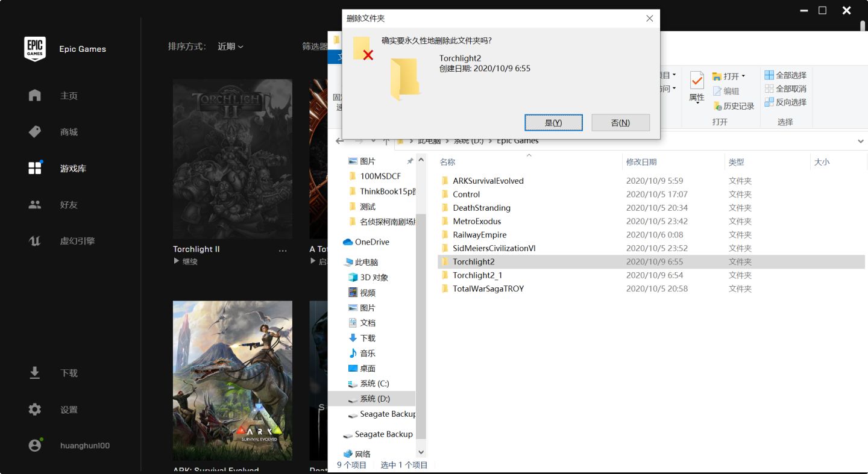Open the 100MSDCF quick access folder

pyautogui.click(x=374, y=176)
